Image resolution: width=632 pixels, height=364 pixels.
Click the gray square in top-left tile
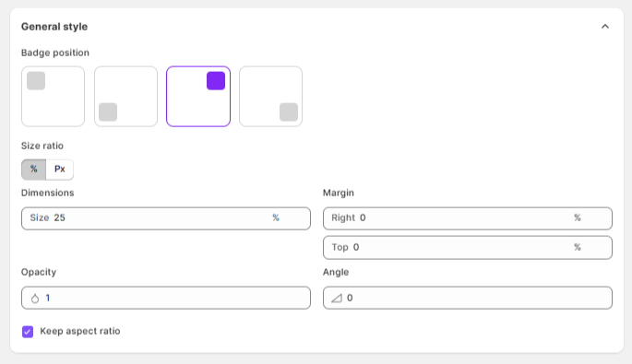pos(36,81)
